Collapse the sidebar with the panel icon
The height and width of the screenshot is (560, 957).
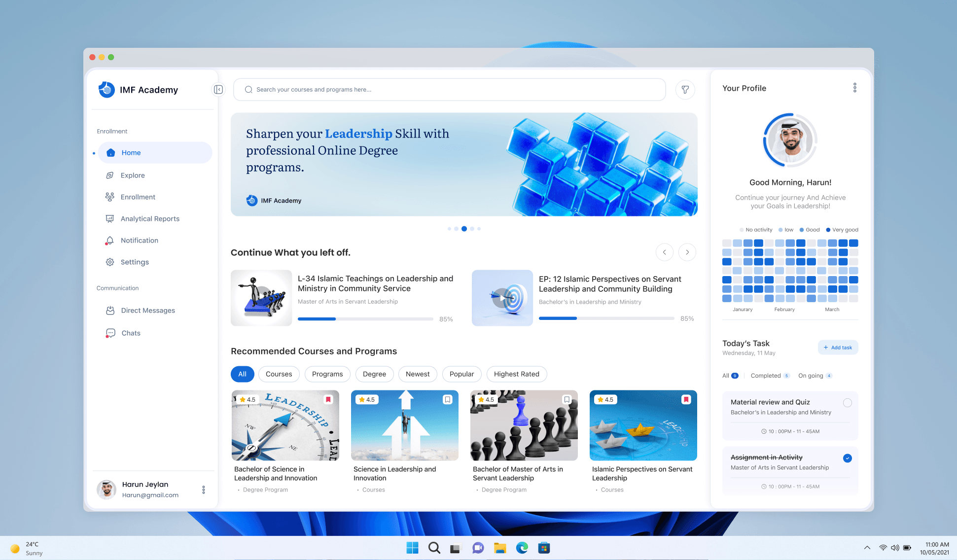[218, 89]
